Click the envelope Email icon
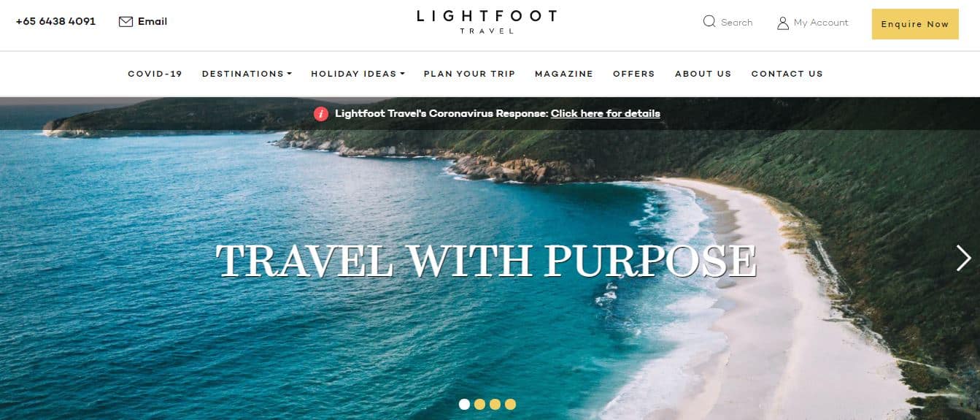The image size is (980, 420). [x=126, y=21]
